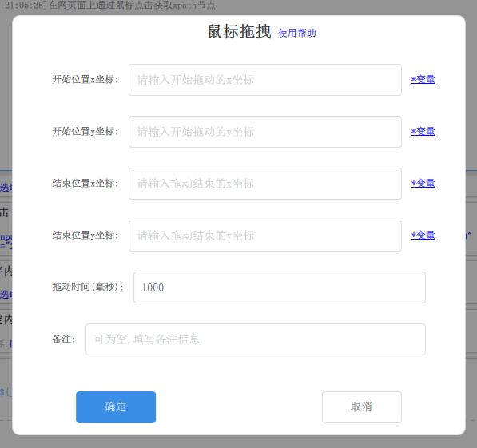Confirm with the 确定 button
This screenshot has width=477, height=448.
click(x=116, y=407)
